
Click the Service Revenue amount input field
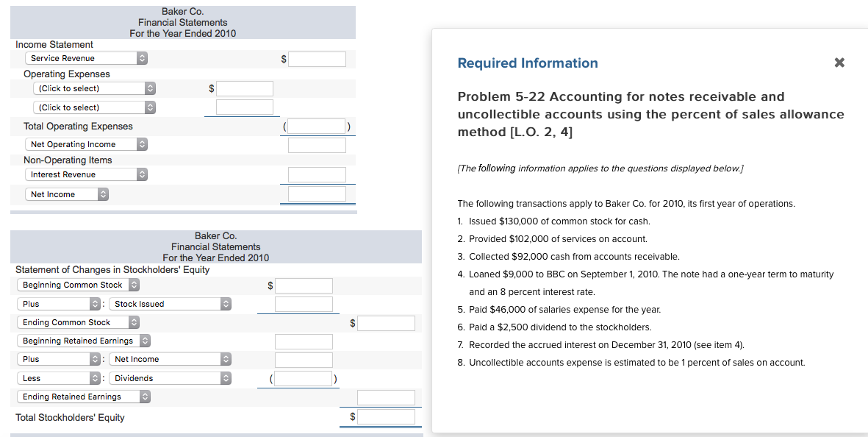point(317,59)
